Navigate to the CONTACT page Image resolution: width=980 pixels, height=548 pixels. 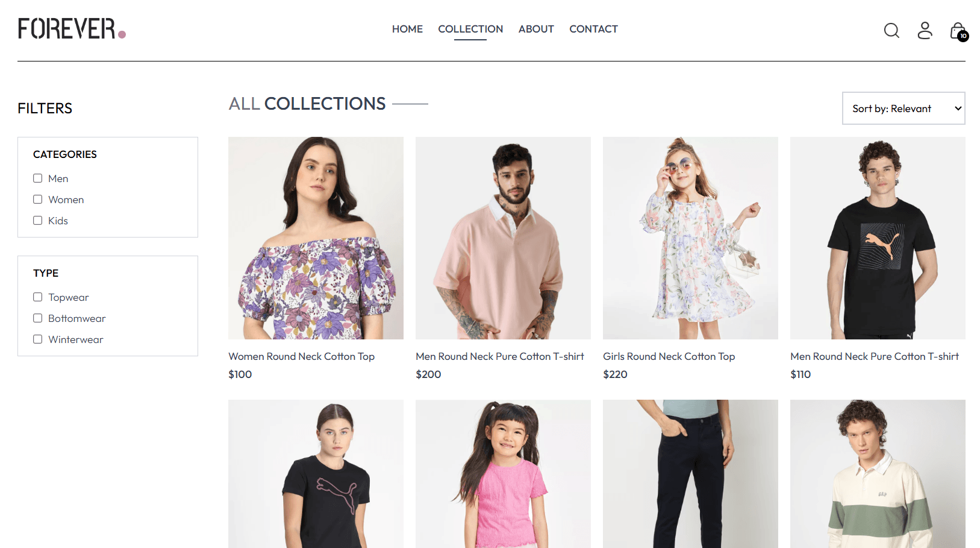point(593,29)
